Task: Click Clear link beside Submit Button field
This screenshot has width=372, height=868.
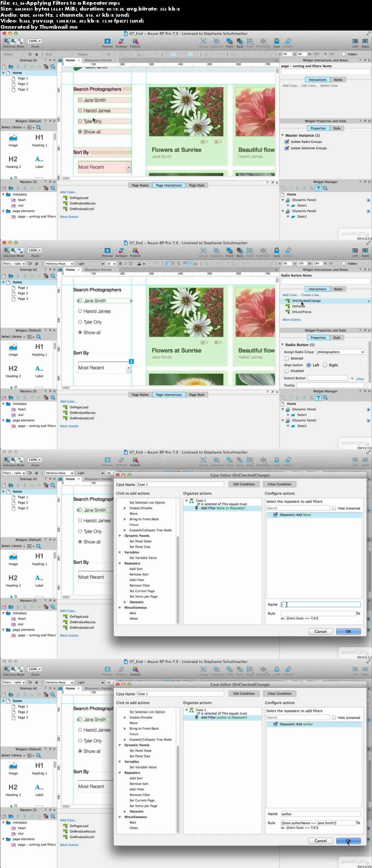Action: (x=360, y=379)
